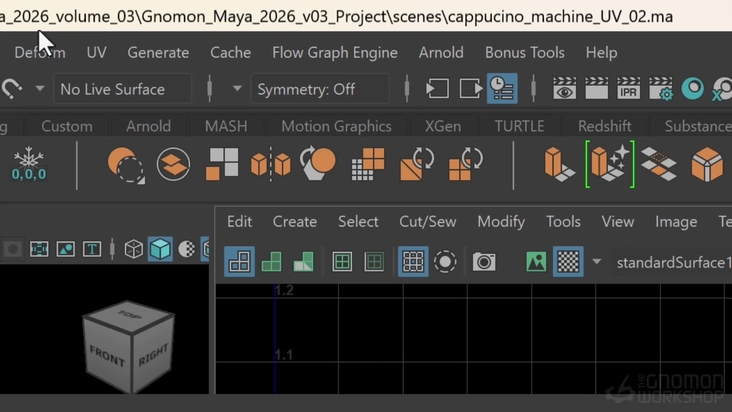Open the UV menu

pyautogui.click(x=96, y=53)
